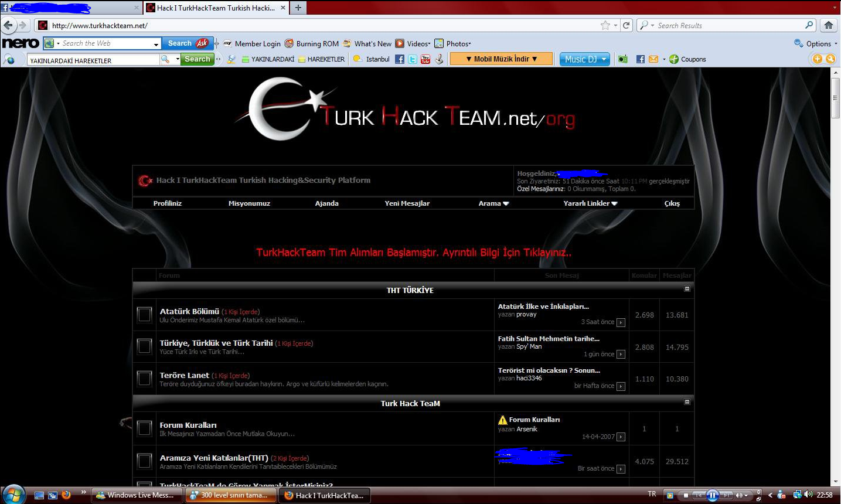The height and width of the screenshot is (504, 841).
Task: Open the Windows Start orb
Action: (13, 494)
